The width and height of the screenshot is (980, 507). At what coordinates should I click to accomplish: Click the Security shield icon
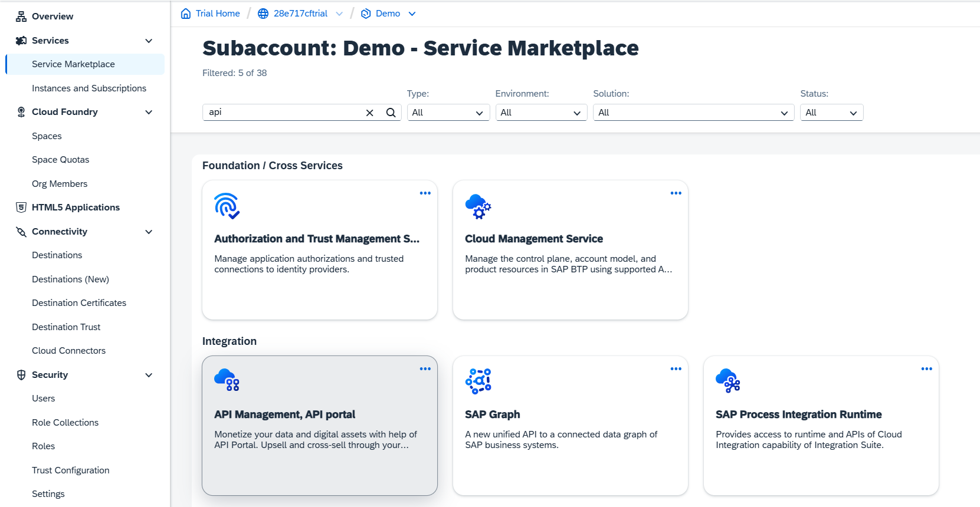[x=21, y=375]
